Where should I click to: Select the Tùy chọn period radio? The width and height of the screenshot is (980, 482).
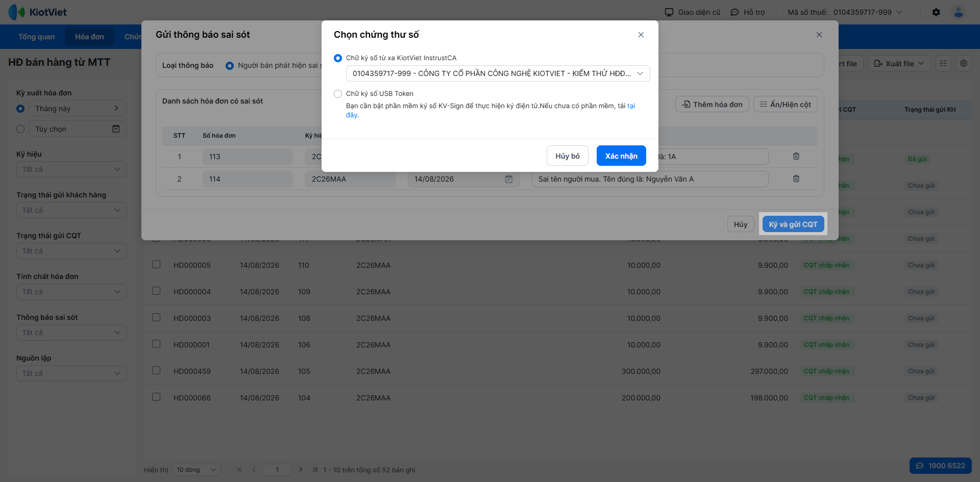click(20, 129)
